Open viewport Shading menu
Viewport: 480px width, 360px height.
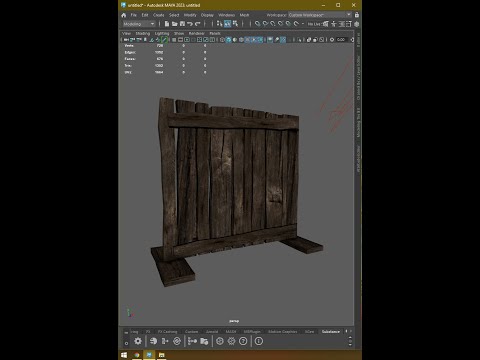tap(143, 33)
